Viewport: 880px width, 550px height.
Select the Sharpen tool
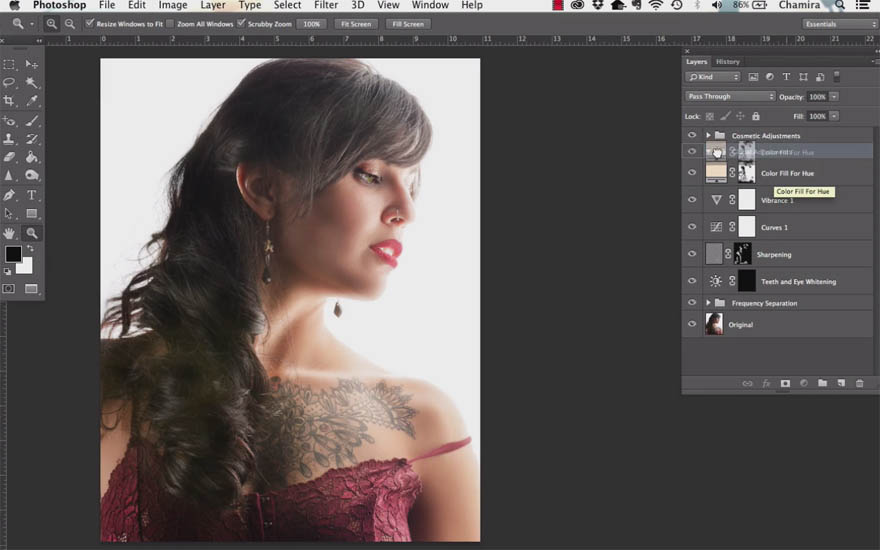coord(9,175)
